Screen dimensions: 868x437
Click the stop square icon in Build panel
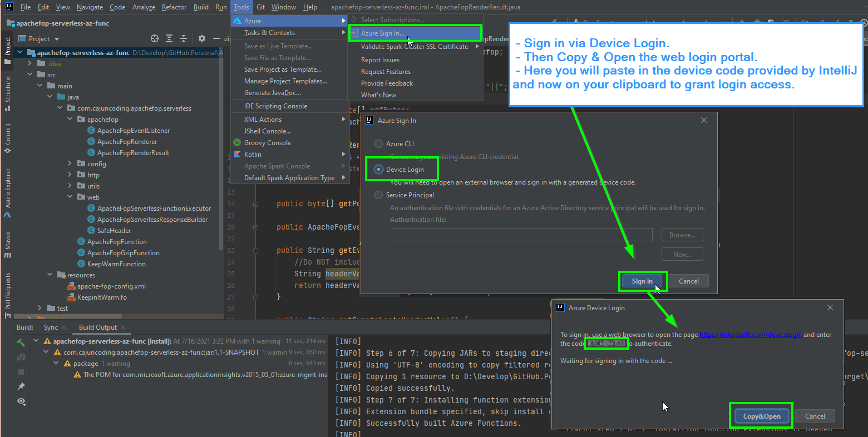click(21, 371)
